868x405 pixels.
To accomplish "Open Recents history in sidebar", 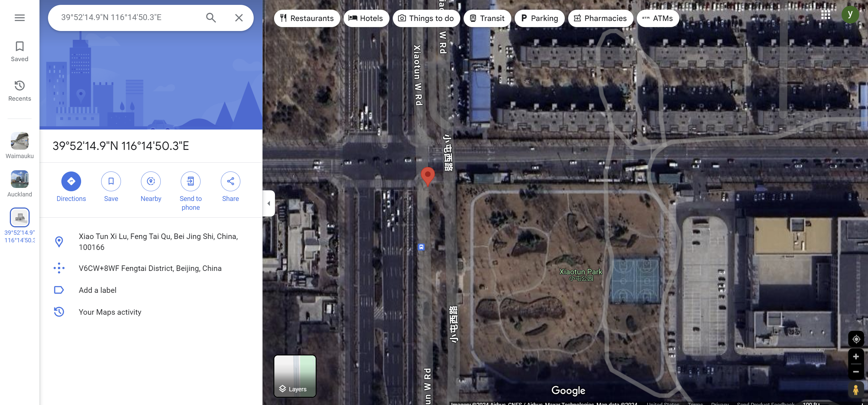I will point(19,91).
